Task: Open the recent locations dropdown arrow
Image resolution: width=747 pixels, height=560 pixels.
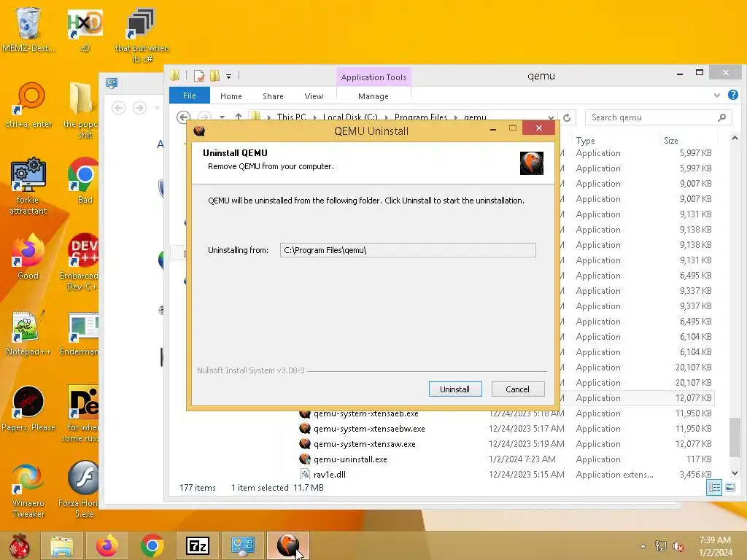Action: click(222, 117)
